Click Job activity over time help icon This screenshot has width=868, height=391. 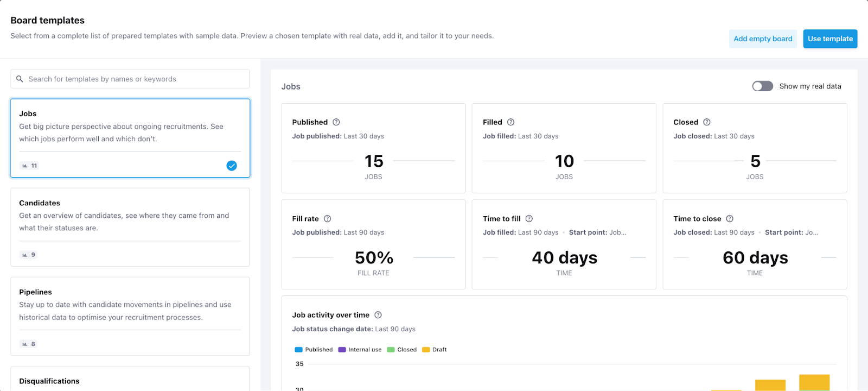pos(378,315)
